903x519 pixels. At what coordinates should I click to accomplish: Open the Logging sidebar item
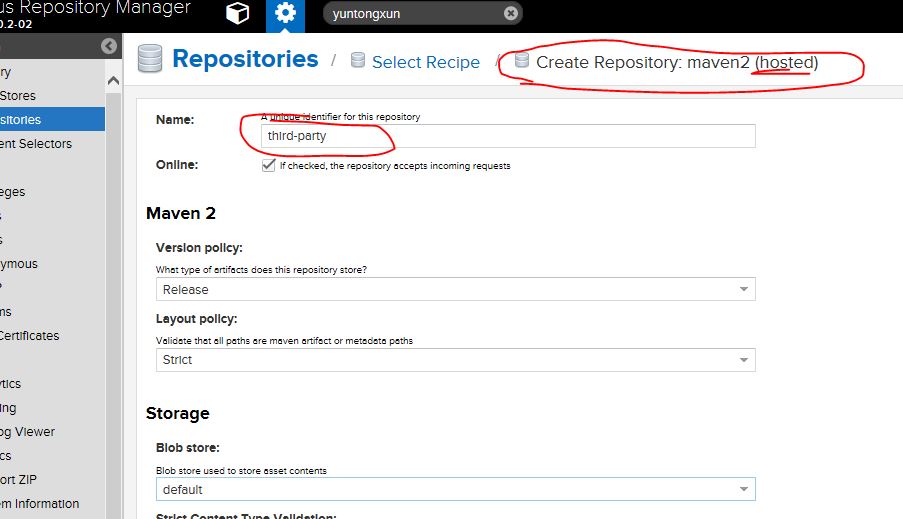pyautogui.click(x=52, y=407)
